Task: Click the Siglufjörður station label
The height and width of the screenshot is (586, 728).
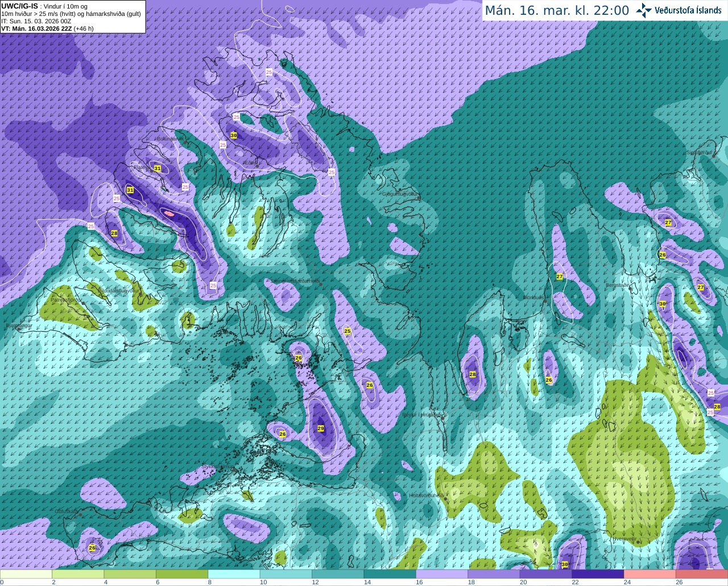Action: click(x=700, y=152)
